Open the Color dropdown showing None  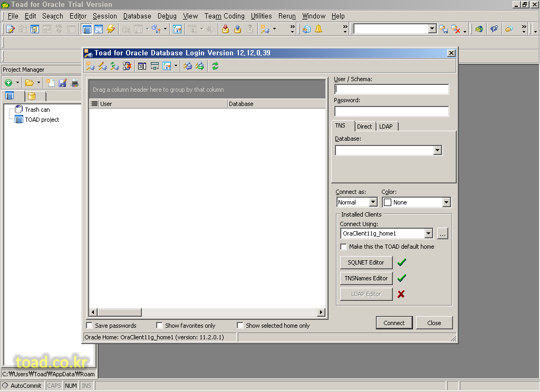tap(446, 202)
